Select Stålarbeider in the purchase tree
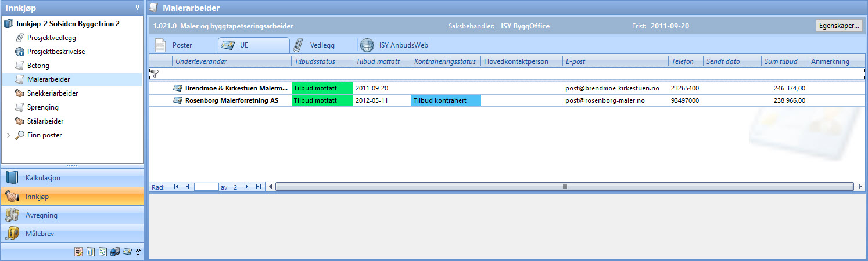This screenshot has width=868, height=261. (46, 121)
